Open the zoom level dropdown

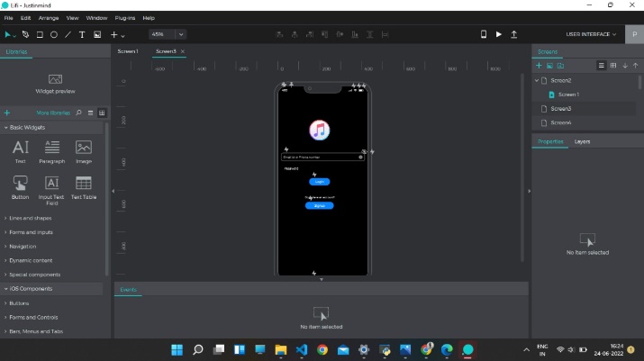181,34
